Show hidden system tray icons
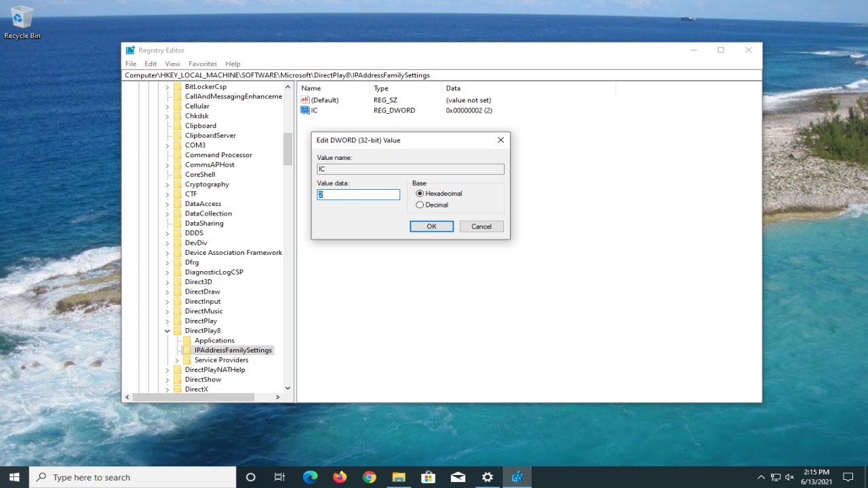The image size is (868, 488). (761, 477)
